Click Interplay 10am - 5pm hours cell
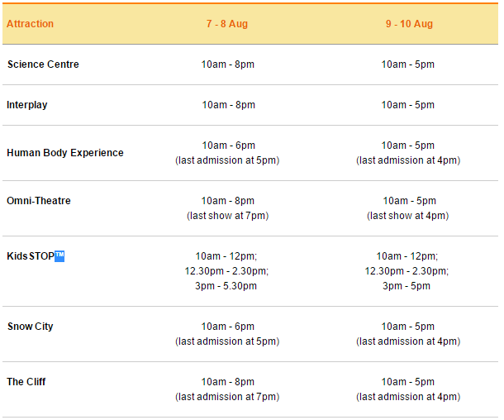The width and height of the screenshot is (504, 420). pos(407,105)
